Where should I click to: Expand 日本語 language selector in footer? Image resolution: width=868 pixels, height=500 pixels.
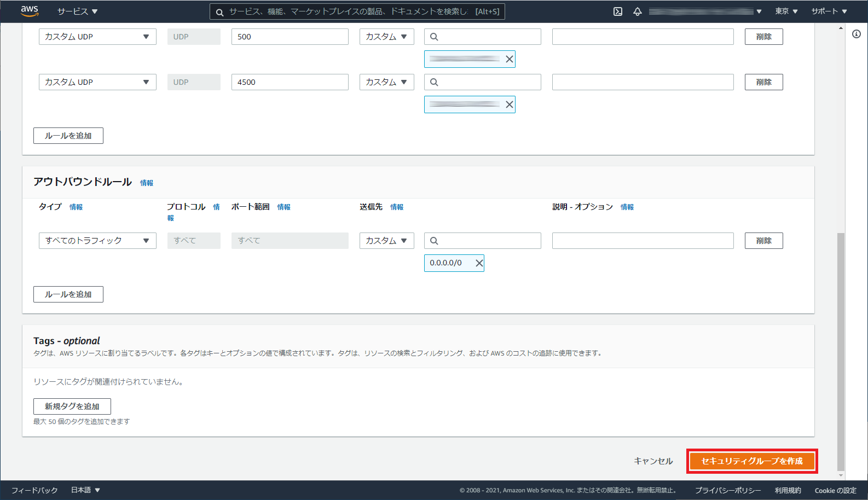85,490
